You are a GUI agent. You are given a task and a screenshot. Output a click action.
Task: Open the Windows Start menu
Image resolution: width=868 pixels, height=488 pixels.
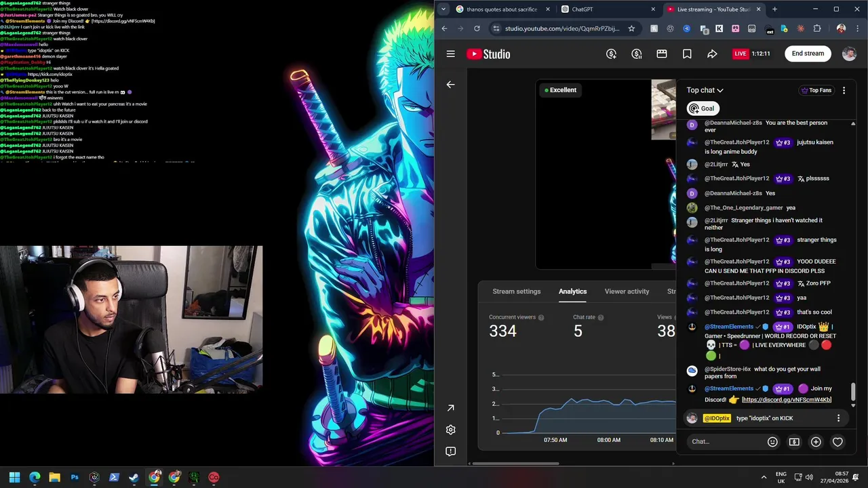point(14,477)
